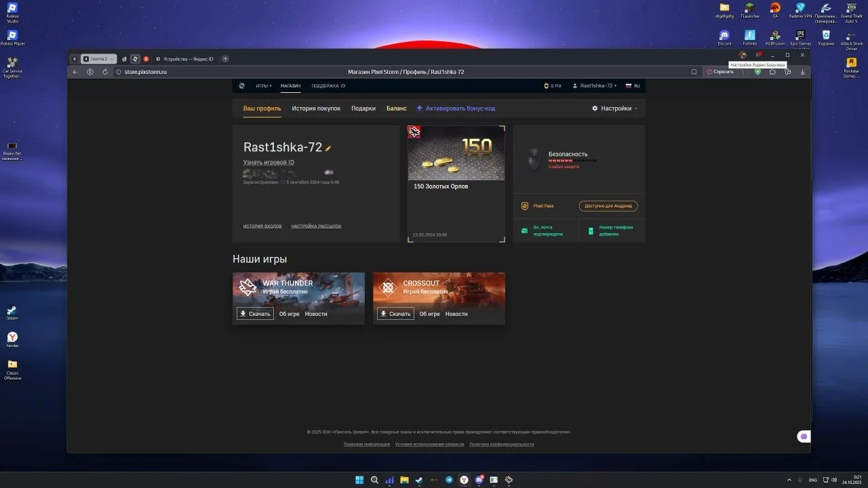Image resolution: width=868 pixels, height=488 pixels.
Task: Select the МАГАЗИН menu item
Action: (290, 86)
